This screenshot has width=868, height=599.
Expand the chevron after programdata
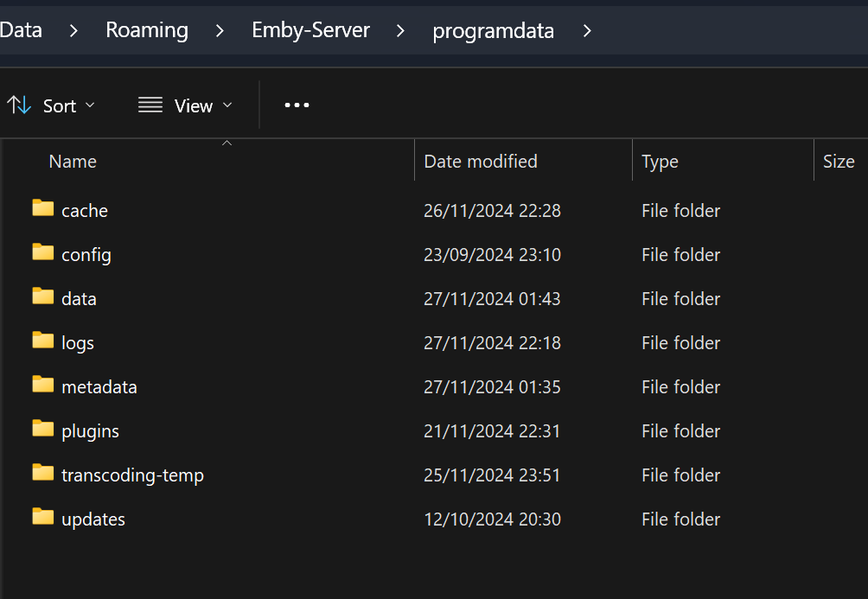[588, 31]
